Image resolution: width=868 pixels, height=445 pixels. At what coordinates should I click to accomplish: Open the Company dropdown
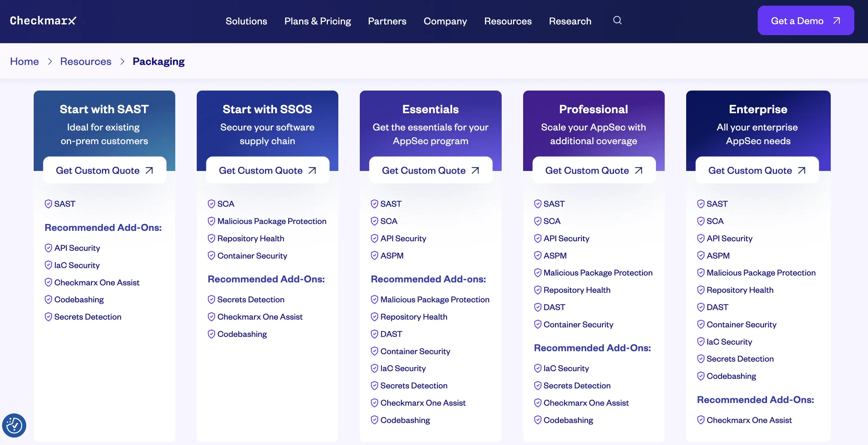tap(445, 21)
